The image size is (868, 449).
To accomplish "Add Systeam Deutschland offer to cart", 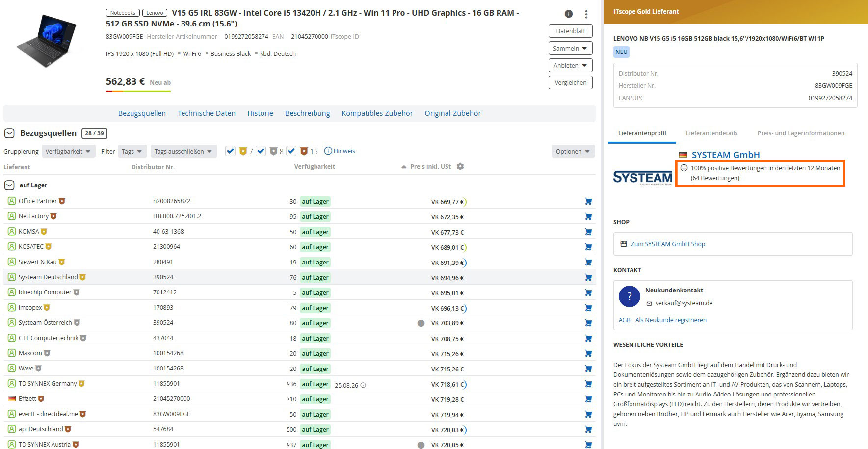I will 588,277.
